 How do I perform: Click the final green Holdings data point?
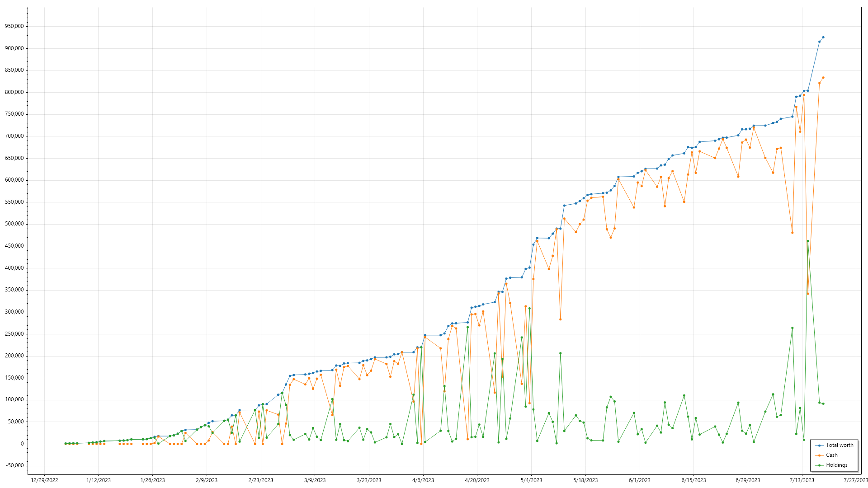[x=823, y=404]
